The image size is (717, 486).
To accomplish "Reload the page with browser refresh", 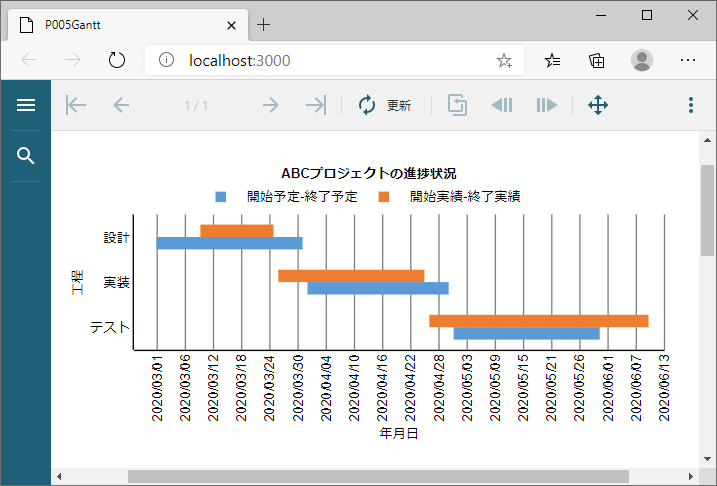I will [117, 60].
